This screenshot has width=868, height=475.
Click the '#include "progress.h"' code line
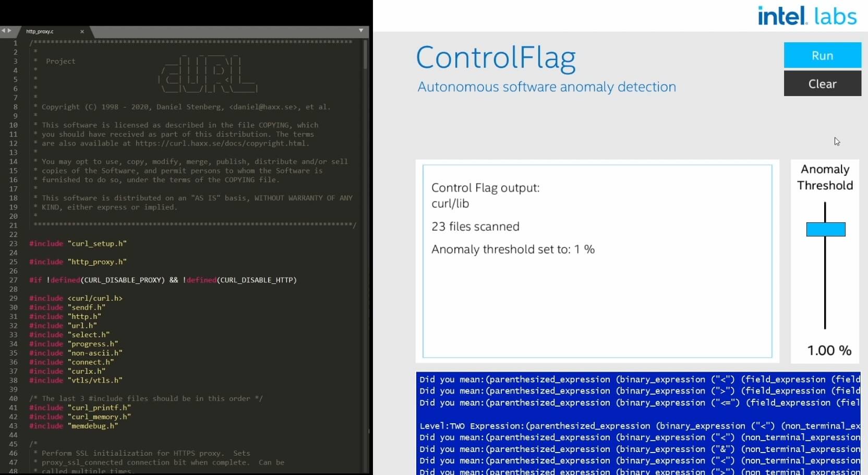pyautogui.click(x=74, y=344)
